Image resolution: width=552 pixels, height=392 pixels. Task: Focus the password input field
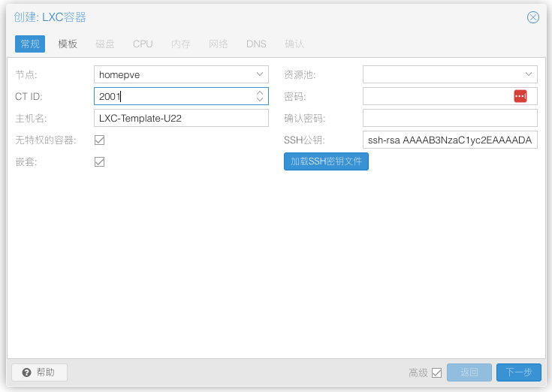[x=436, y=96]
